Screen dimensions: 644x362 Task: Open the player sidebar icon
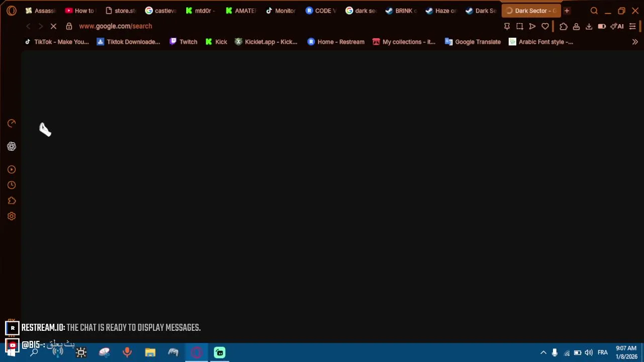click(x=12, y=169)
